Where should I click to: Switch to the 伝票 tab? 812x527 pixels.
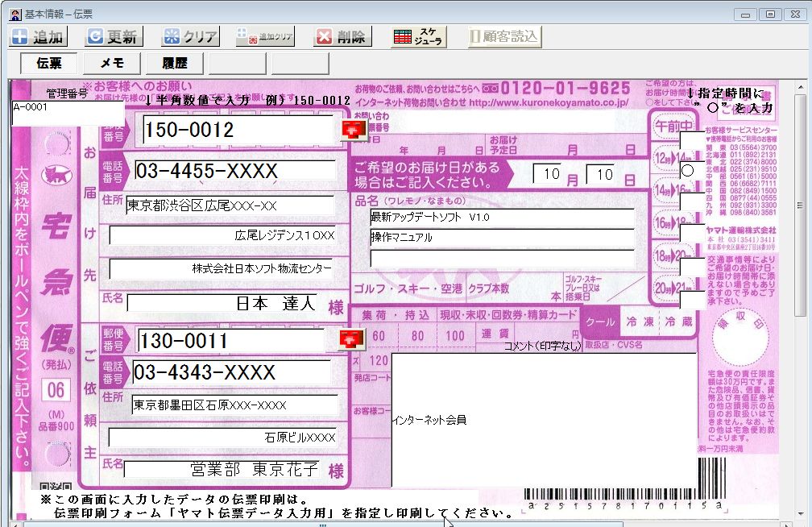click(x=49, y=63)
